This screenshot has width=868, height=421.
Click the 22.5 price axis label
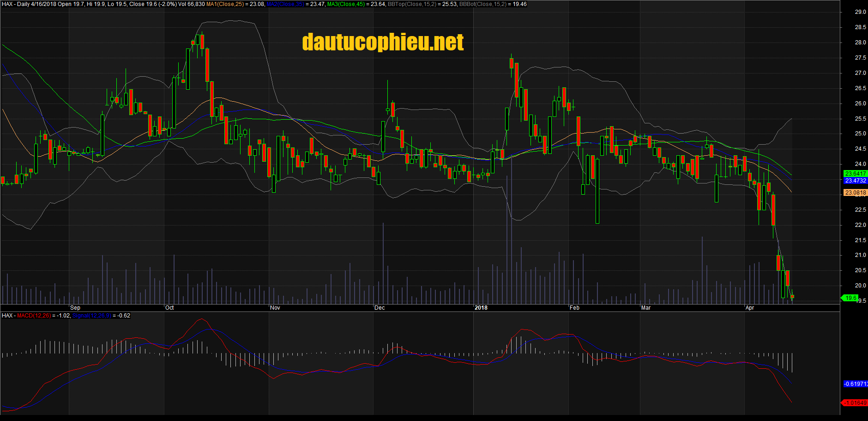coord(861,210)
